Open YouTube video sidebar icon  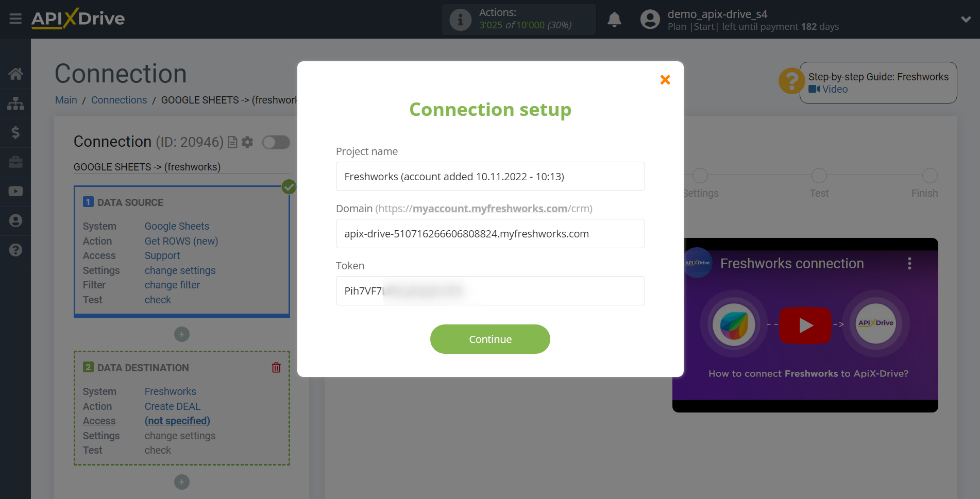point(15,191)
